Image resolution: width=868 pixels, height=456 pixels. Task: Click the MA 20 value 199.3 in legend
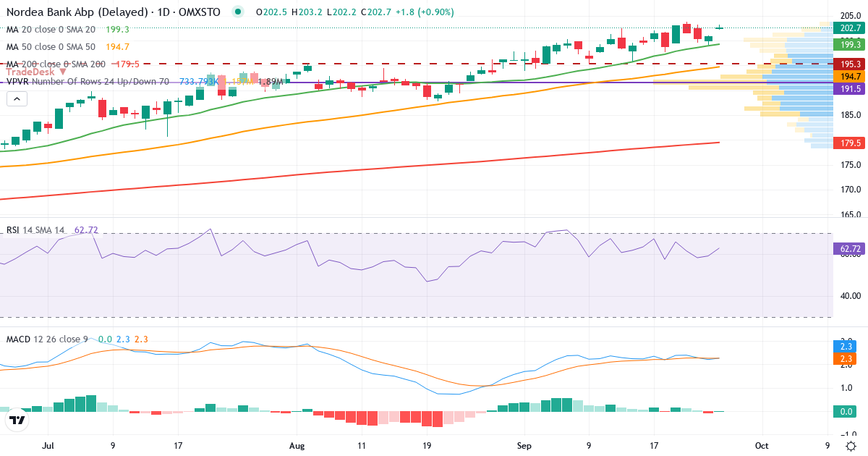click(117, 29)
